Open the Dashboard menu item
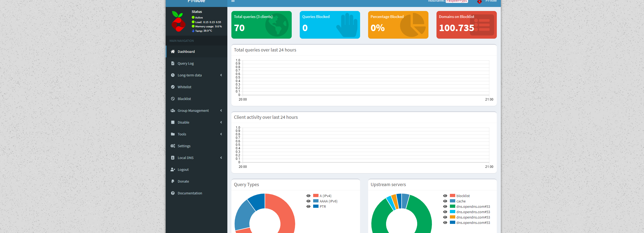Screen dimensions: 644x233 click(x=197, y=51)
